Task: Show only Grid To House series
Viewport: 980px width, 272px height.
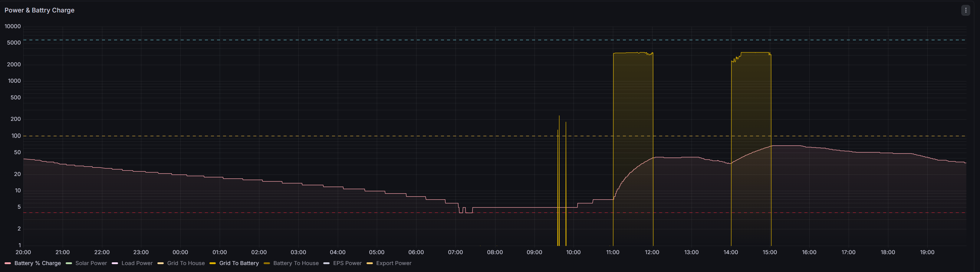Action: pyautogui.click(x=186, y=263)
